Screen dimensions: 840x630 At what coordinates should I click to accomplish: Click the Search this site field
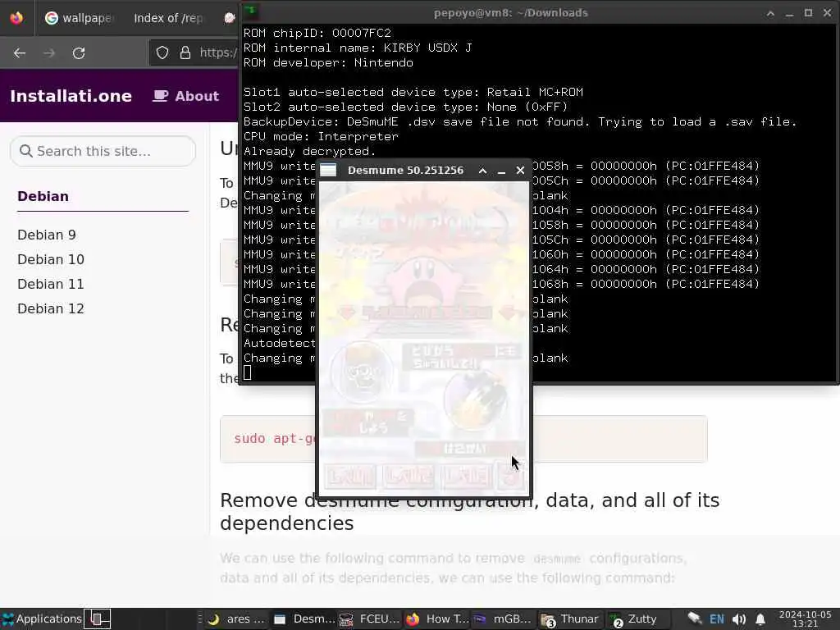pos(103,151)
